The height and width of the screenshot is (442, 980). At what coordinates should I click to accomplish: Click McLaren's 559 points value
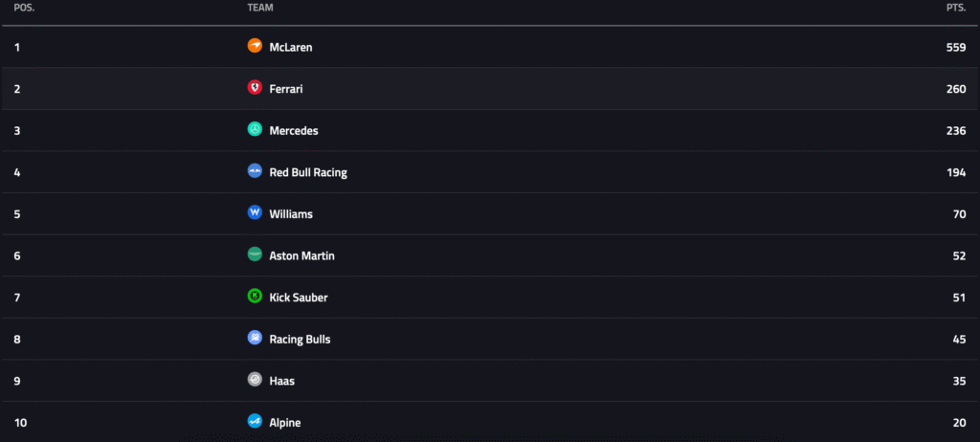(x=955, y=47)
